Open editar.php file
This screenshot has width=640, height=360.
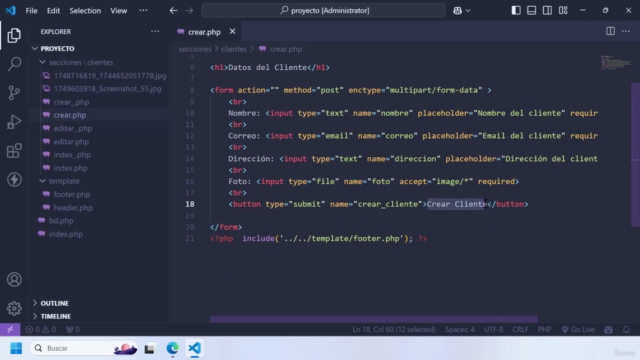coord(71,142)
